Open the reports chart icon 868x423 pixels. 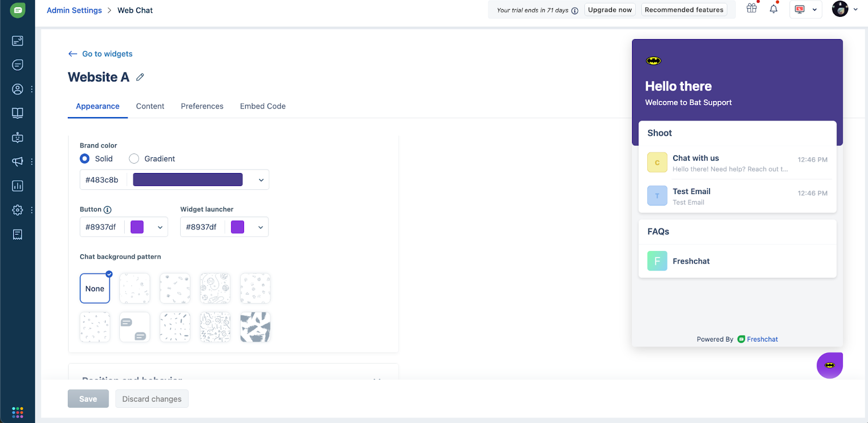[17, 186]
